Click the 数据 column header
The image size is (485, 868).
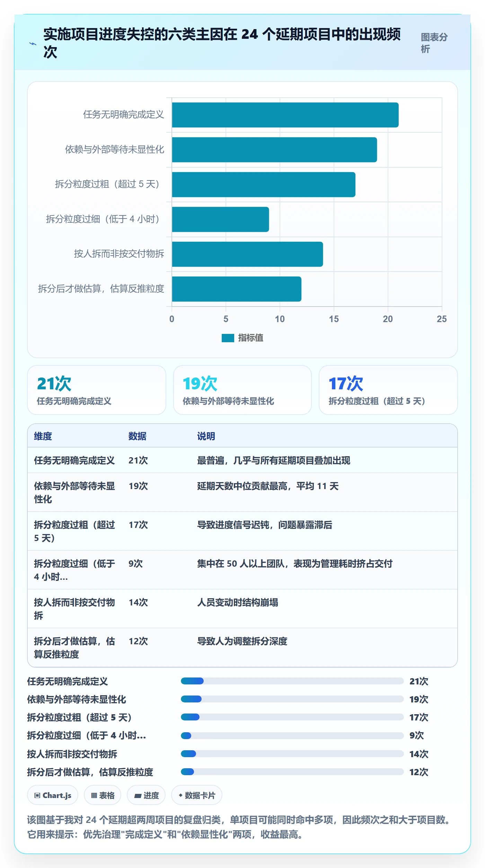pyautogui.click(x=138, y=436)
